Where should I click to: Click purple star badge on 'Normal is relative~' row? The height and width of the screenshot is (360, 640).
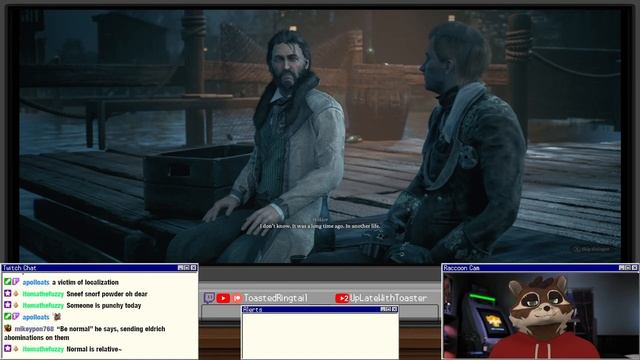8,349
